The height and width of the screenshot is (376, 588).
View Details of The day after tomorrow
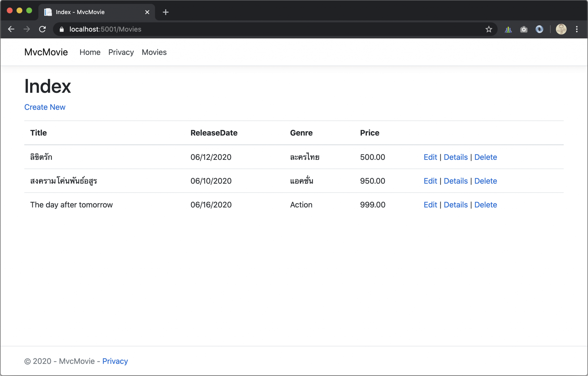click(455, 205)
